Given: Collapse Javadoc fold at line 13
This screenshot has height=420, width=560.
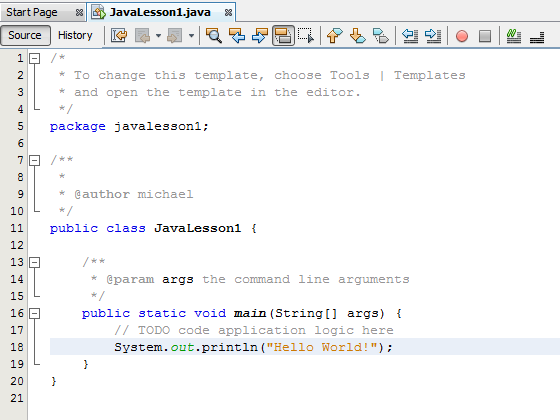Looking at the screenshot, I should [x=34, y=262].
